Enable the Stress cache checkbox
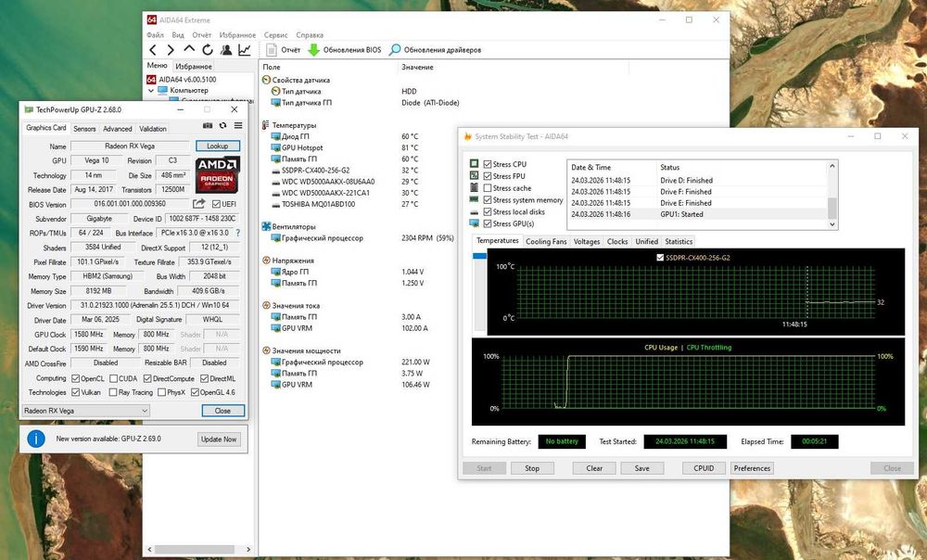The height and width of the screenshot is (560, 927). 488,188
